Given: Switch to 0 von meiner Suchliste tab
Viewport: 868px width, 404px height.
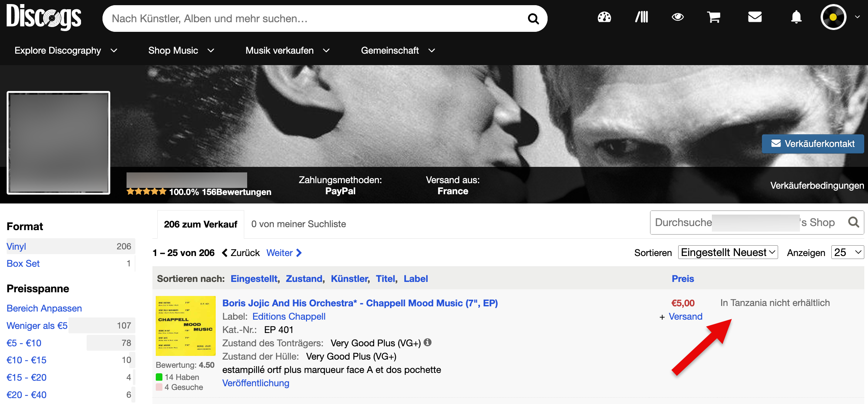Looking at the screenshot, I should tap(299, 224).
